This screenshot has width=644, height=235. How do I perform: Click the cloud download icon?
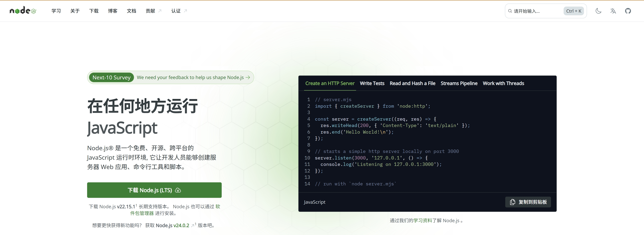[178, 190]
